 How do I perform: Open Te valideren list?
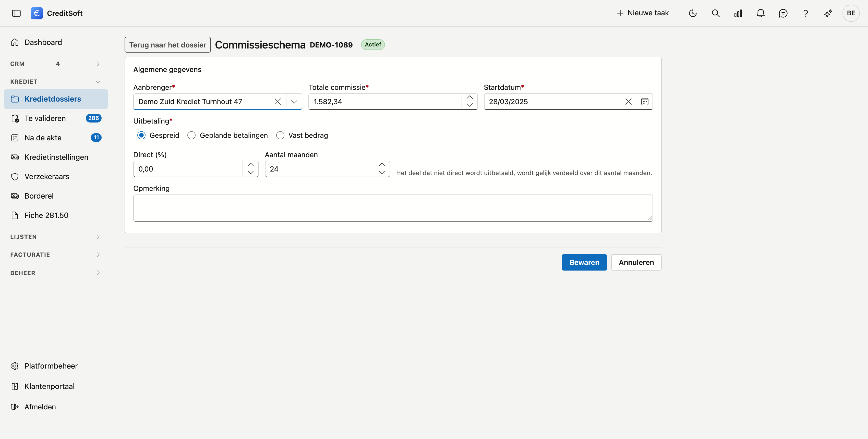tap(56, 118)
